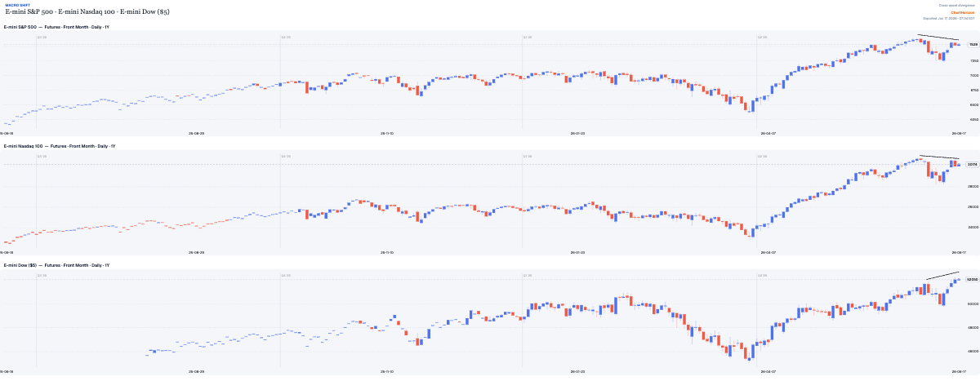Click the 26-06-17 date label under S&P chart

pos(960,134)
